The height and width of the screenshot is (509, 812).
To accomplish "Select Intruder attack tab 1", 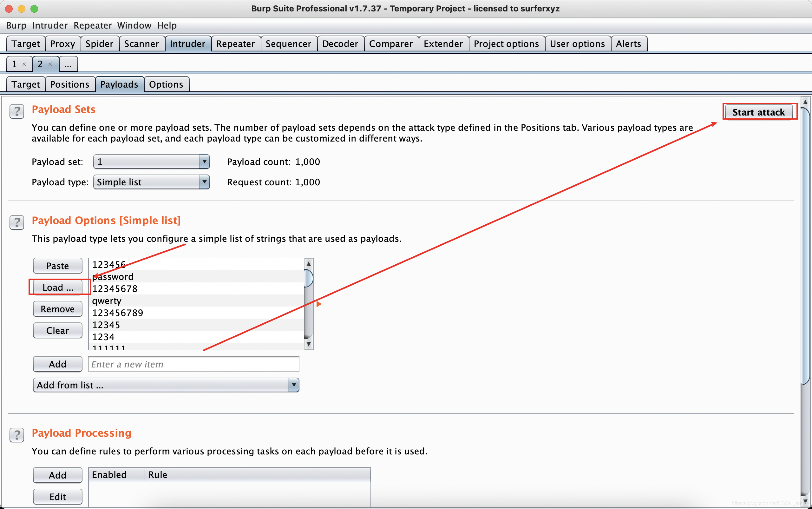I will tap(15, 64).
